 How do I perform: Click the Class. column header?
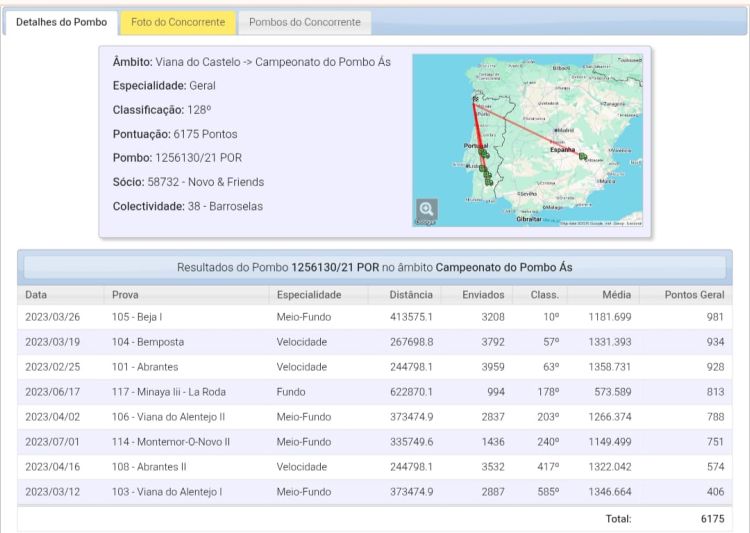[543, 295]
